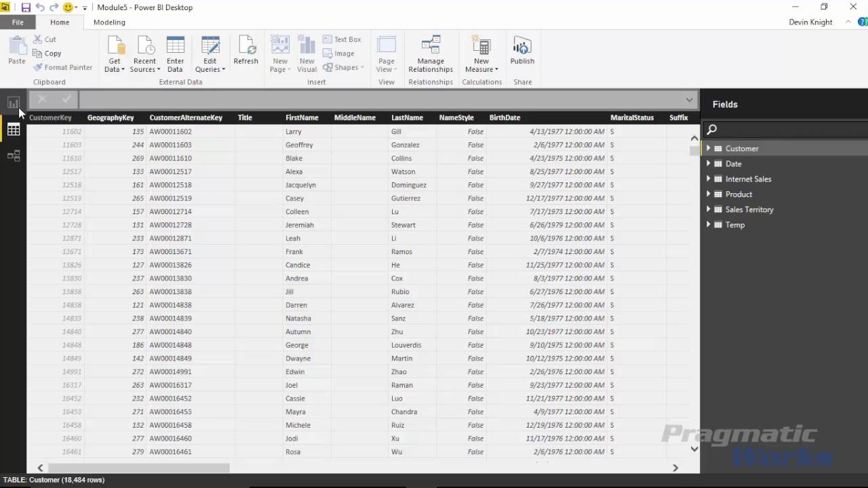Click the LastName column header
Viewport: 868px width, 488px height.
tap(407, 118)
